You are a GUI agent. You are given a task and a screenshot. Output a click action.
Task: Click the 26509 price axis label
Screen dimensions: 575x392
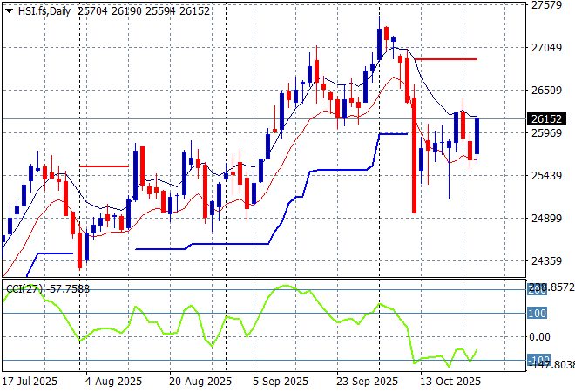click(x=546, y=91)
